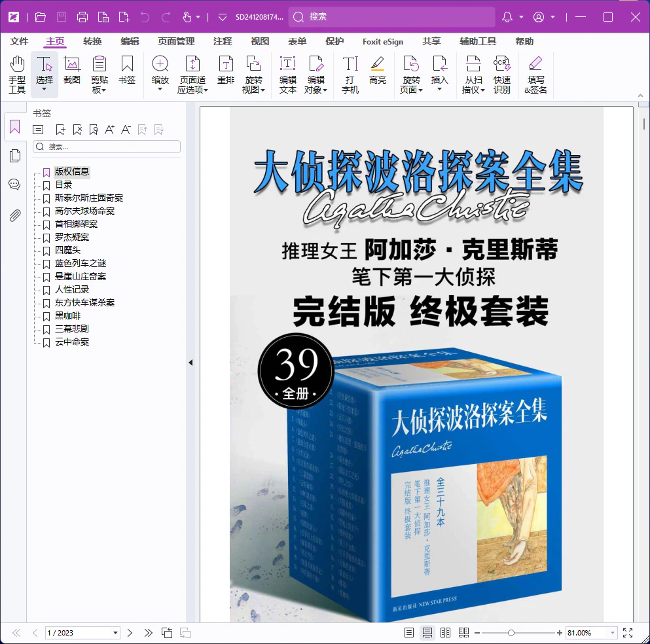Activate the snapshot (截图) tool
650x644 pixels.
72,72
